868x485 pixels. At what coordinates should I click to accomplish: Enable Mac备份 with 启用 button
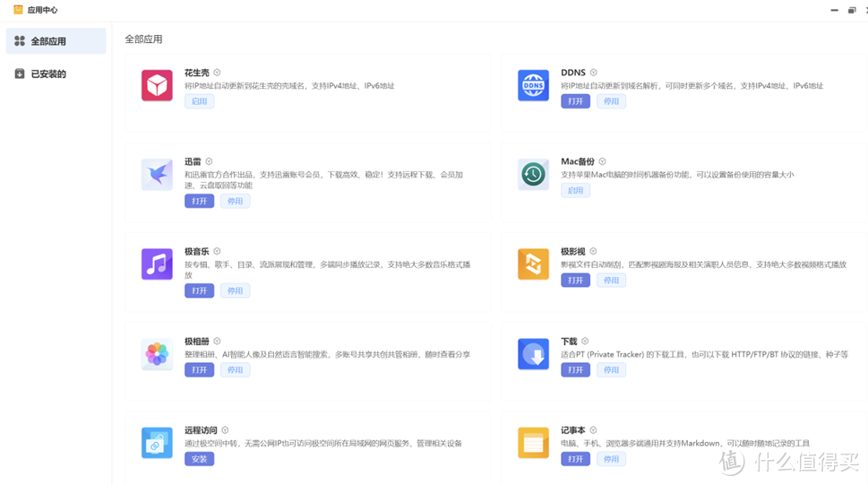click(575, 191)
